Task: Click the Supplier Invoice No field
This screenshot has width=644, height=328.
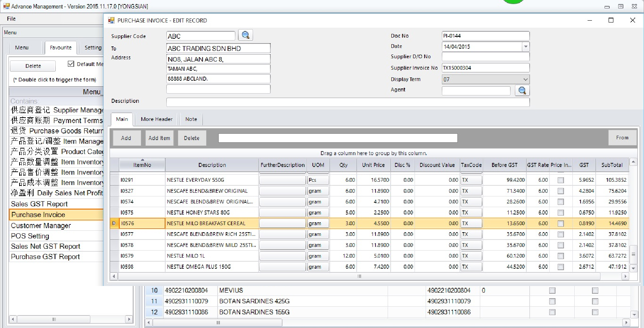Action: (x=485, y=68)
